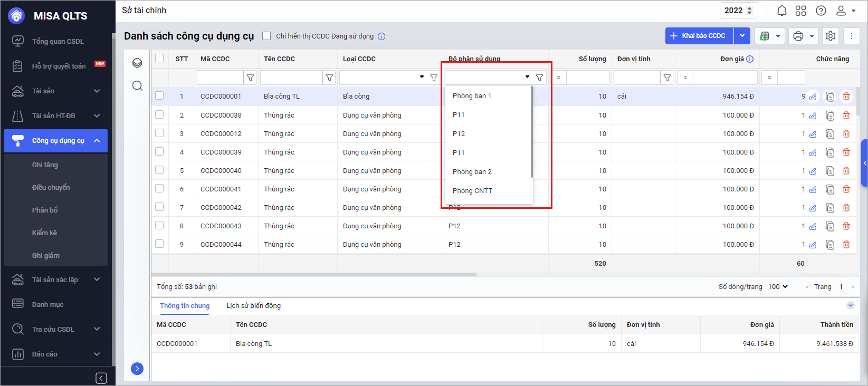Tick the select-all checkbox in the table header
868x386 pixels.
click(x=159, y=58)
